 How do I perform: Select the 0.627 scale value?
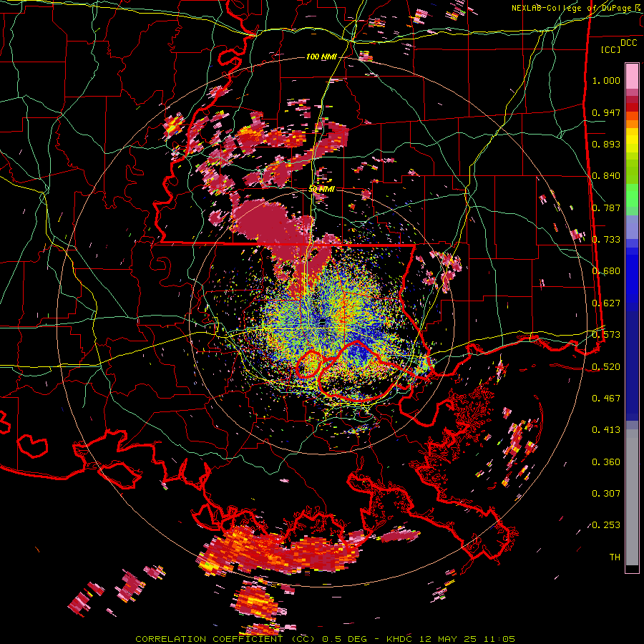[606, 303]
